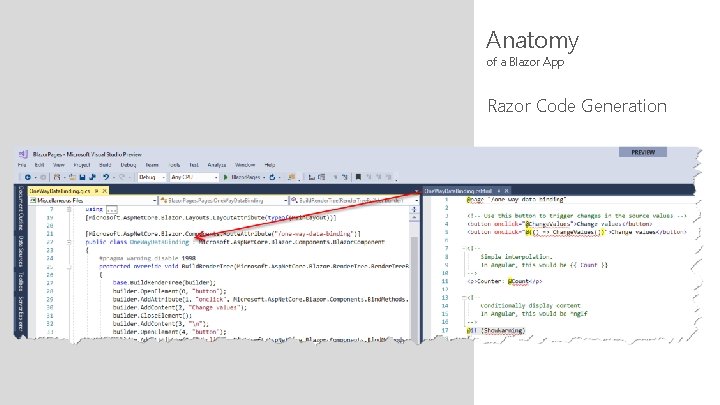Open the Team menu

152,165
